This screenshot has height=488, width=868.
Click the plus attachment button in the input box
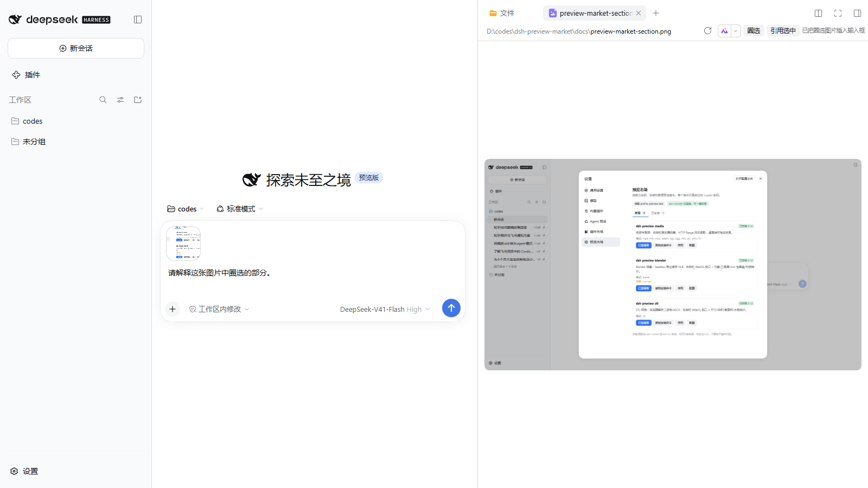(x=173, y=309)
